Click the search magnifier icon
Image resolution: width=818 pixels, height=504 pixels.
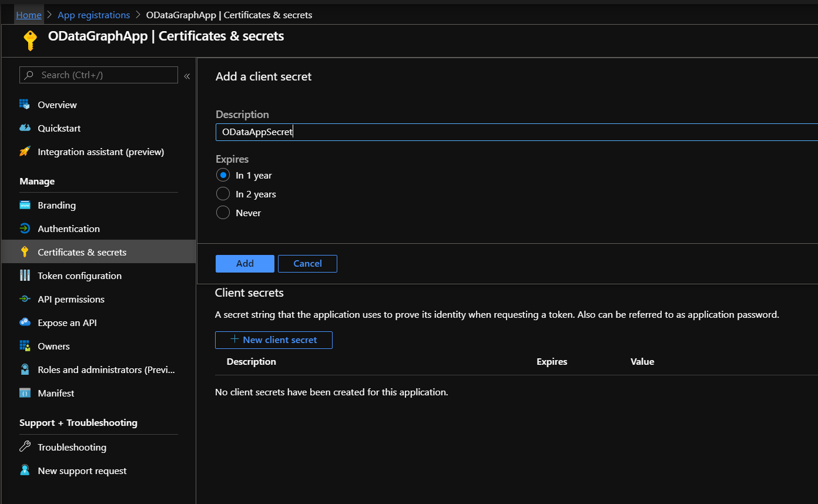coord(29,75)
